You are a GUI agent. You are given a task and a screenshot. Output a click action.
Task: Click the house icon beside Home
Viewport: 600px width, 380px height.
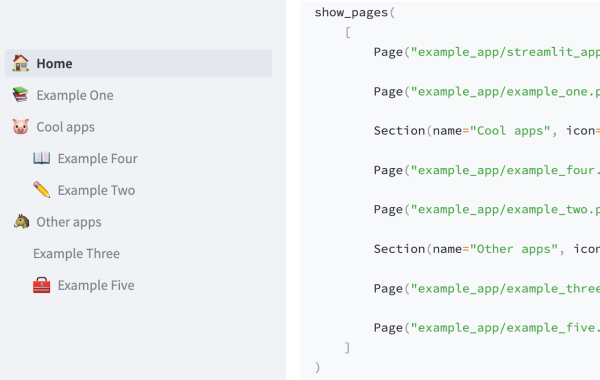point(21,63)
